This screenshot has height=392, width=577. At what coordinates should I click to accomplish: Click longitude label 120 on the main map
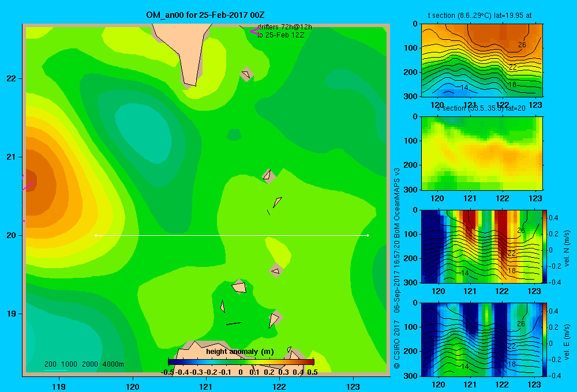[133, 386]
